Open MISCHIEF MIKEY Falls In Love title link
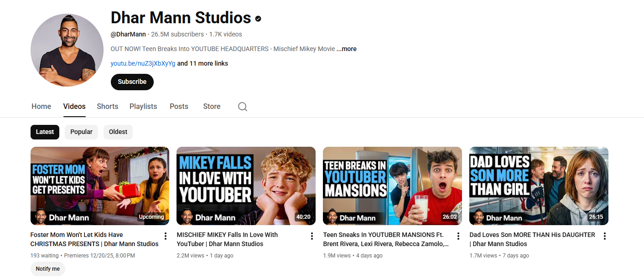Screen dimensions: 644x278 (227, 239)
